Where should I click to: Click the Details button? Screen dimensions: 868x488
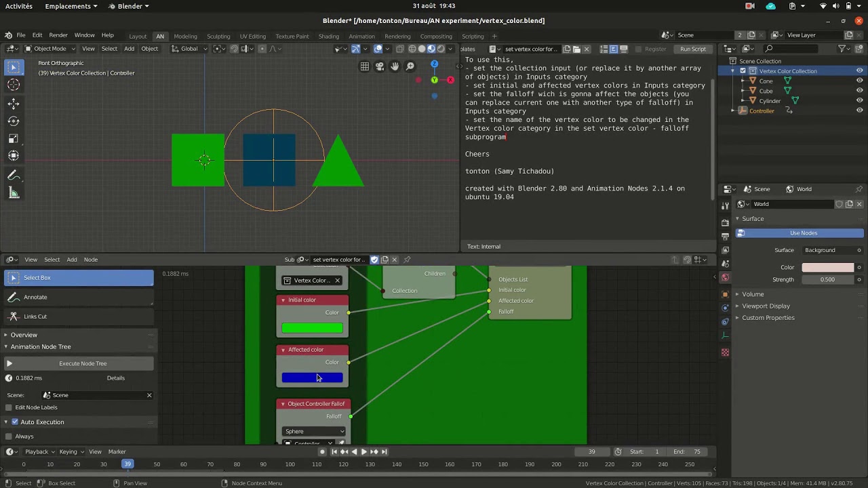[116, 378]
